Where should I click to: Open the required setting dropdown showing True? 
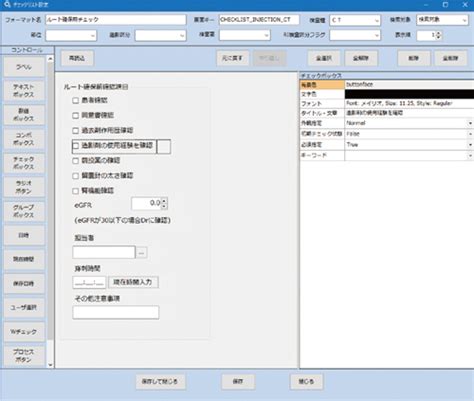(470, 145)
